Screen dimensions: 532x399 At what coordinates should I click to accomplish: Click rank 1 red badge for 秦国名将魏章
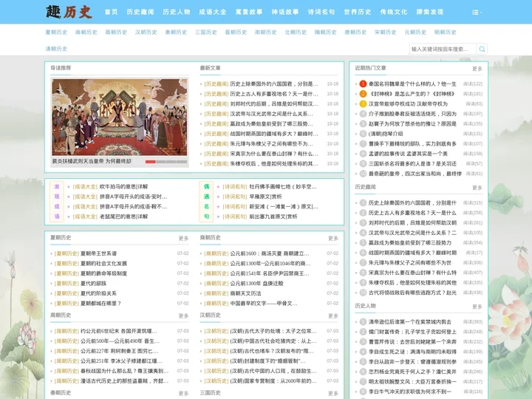[363, 83]
